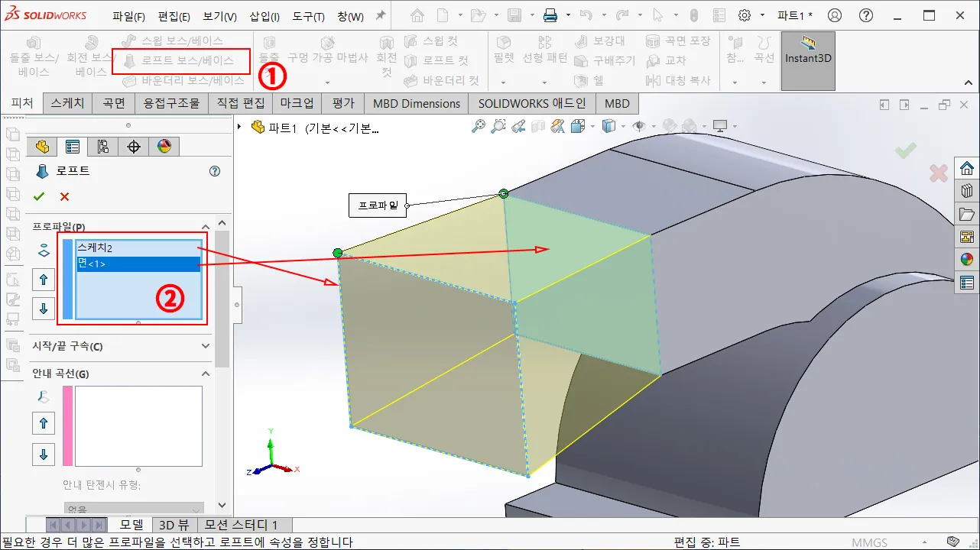
Task: Click the Mirror (대칭 복사) tool
Action: (x=678, y=80)
